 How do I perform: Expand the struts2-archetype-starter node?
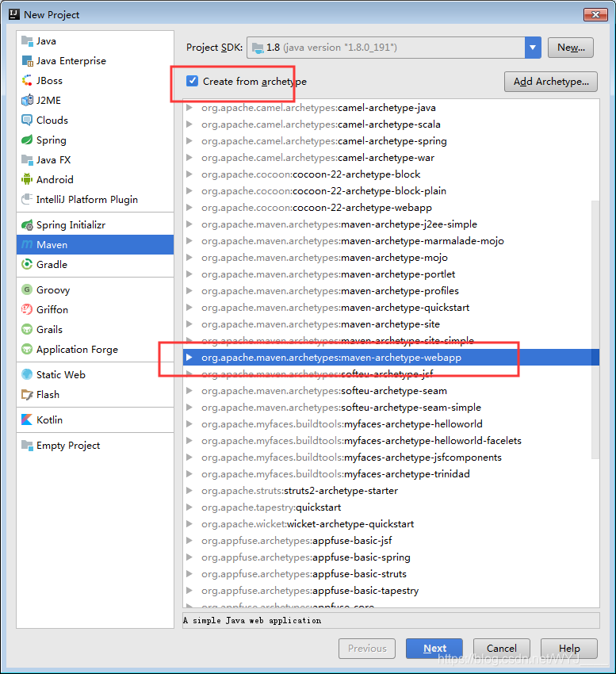tap(189, 491)
